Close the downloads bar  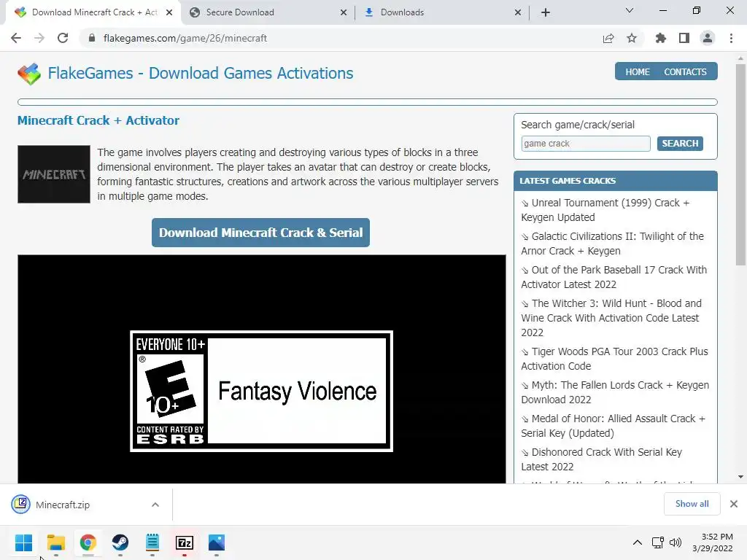pyautogui.click(x=734, y=504)
